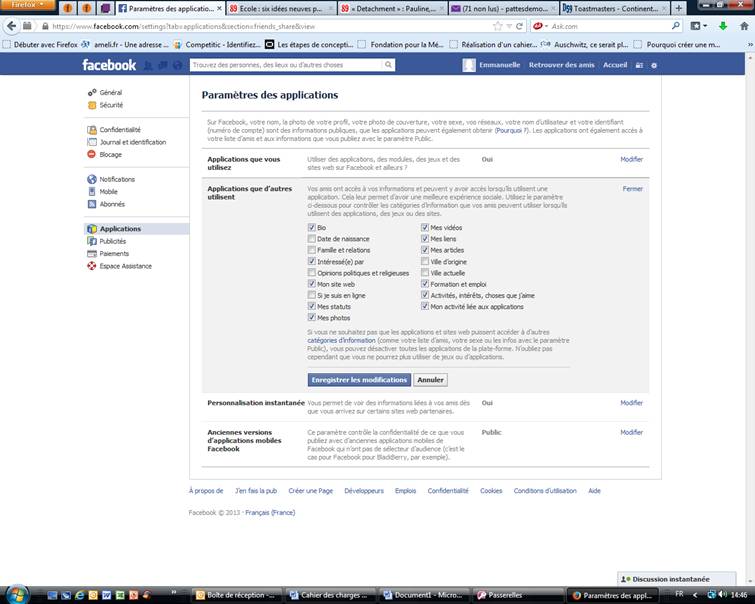The image size is (755, 604).
Task: Open the bookmarks menu dropdown in toolbar
Action: pyautogui.click(x=699, y=26)
